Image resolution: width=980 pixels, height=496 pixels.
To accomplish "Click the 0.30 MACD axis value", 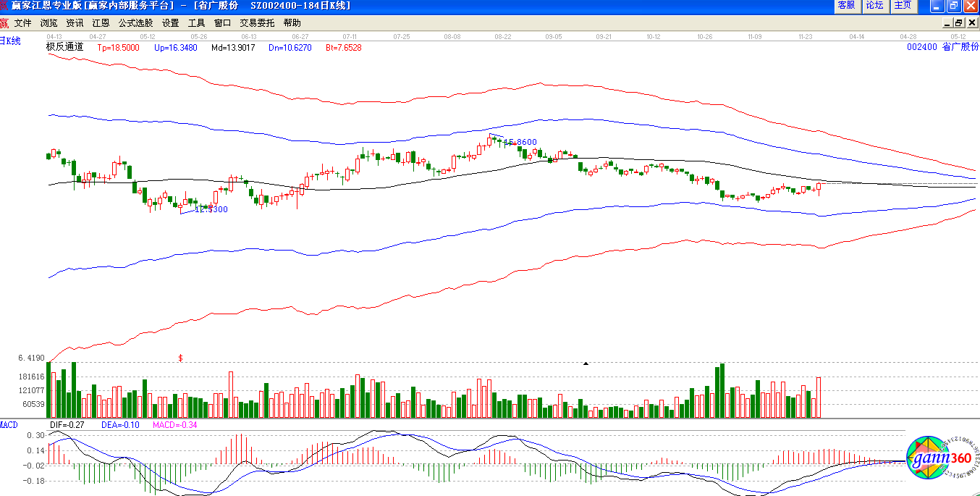I will [36, 435].
